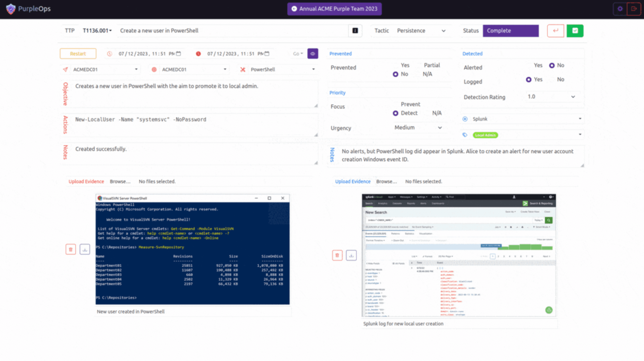Open the PowerShell tool dropdown
Screen dimensions: 644x361
pos(283,69)
